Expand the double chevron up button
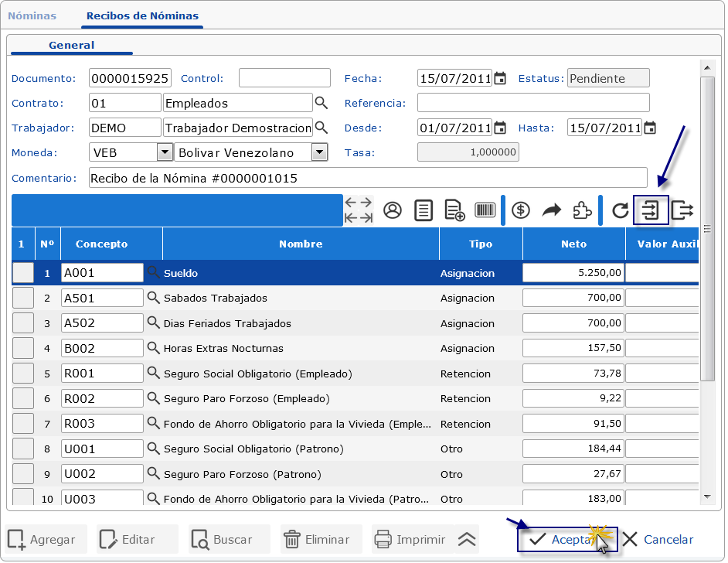This screenshot has height=563, width=728. [x=467, y=540]
